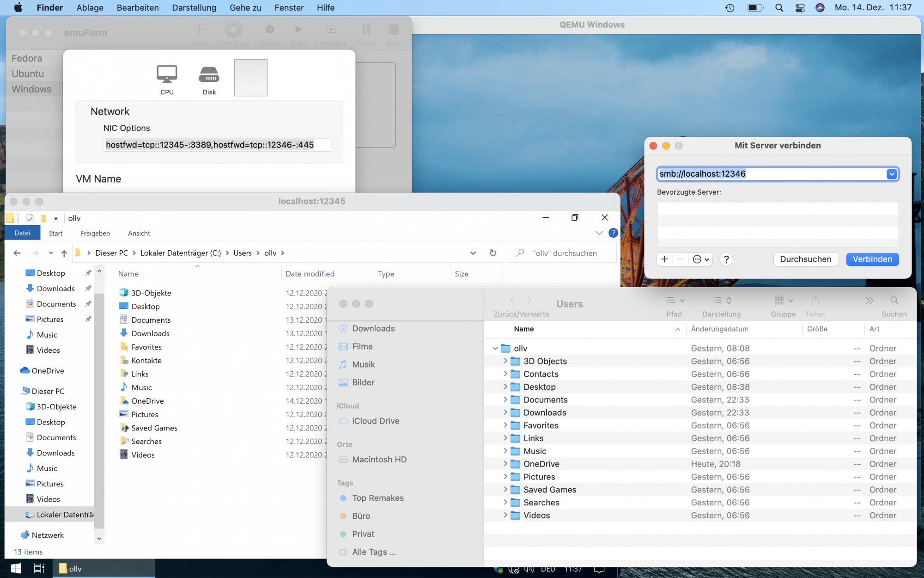Click the help question mark in server dialog
924x578 pixels.
pos(726,259)
